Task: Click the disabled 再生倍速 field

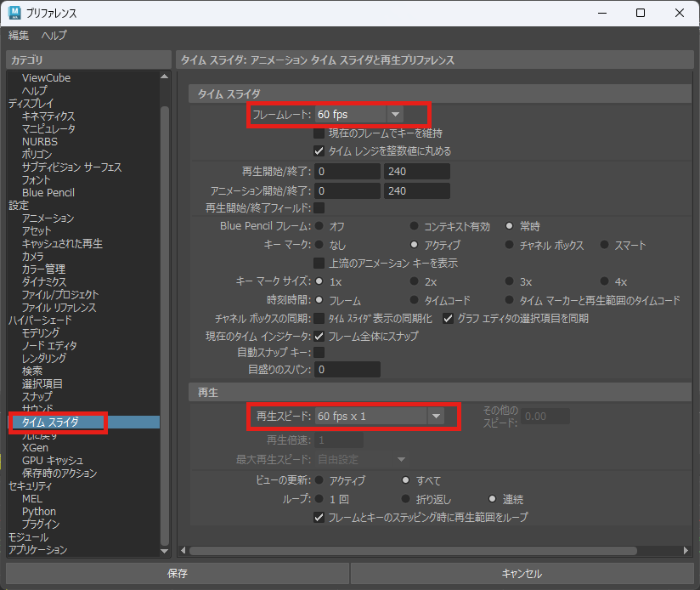Action: click(339, 440)
